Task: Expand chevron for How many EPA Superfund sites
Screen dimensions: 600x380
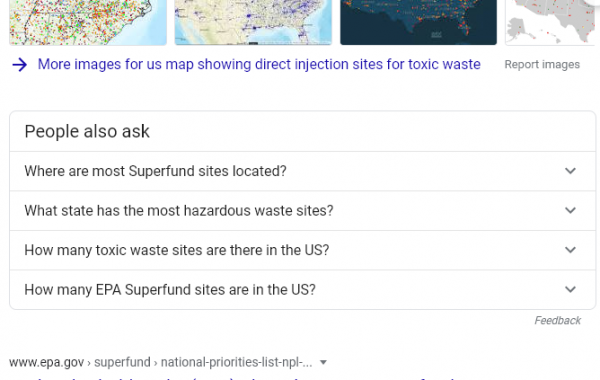Action: pyautogui.click(x=570, y=289)
